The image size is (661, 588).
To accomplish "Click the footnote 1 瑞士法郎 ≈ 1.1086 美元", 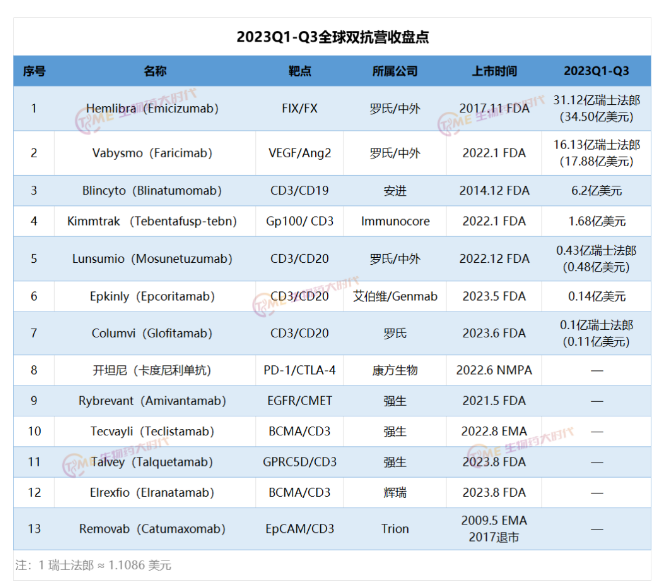I will coord(105,565).
